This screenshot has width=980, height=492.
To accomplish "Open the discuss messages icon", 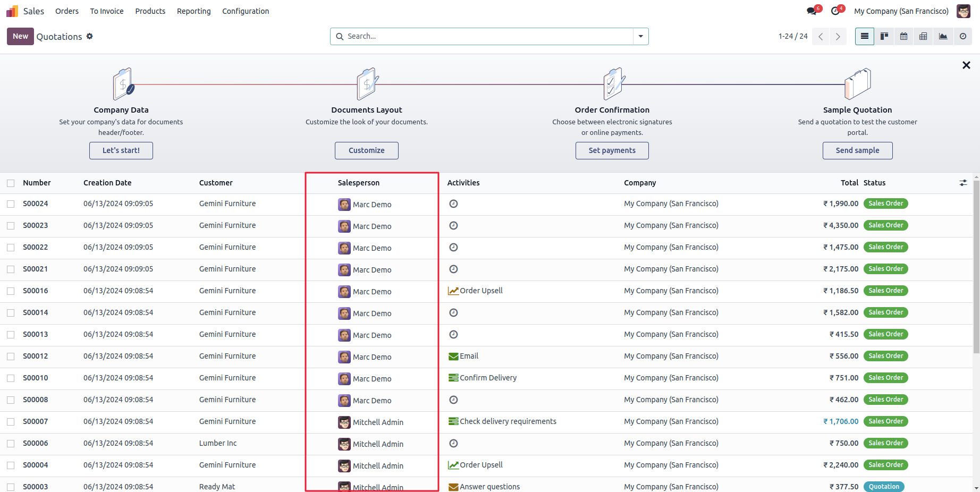I will coord(812,11).
